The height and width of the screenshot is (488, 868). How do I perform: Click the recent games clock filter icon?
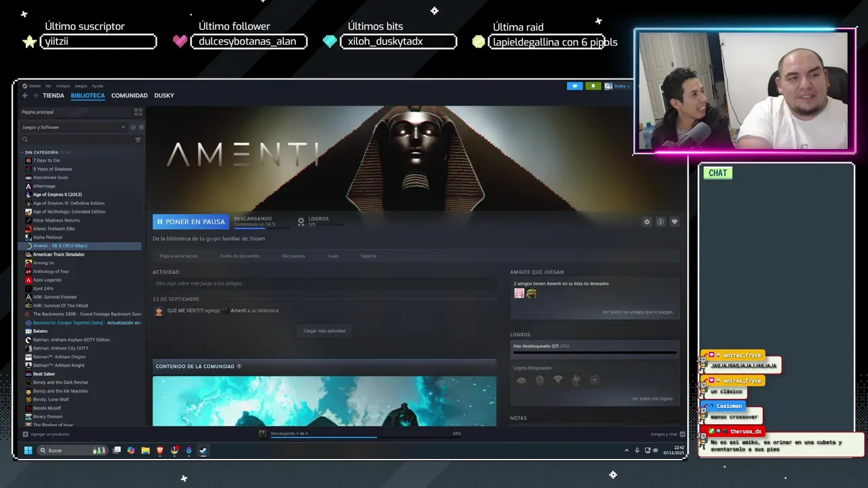[x=133, y=127]
